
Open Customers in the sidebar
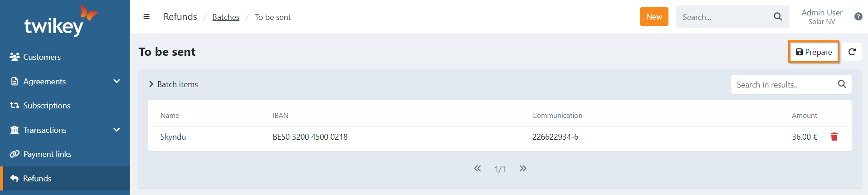point(42,57)
